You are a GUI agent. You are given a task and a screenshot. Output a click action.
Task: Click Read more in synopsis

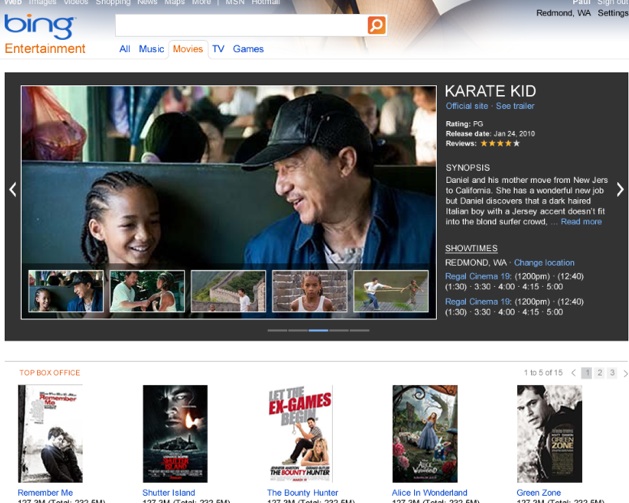(581, 221)
